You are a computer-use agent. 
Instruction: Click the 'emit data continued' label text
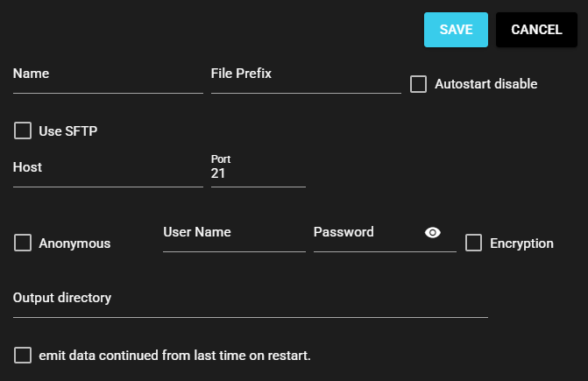tap(175, 355)
